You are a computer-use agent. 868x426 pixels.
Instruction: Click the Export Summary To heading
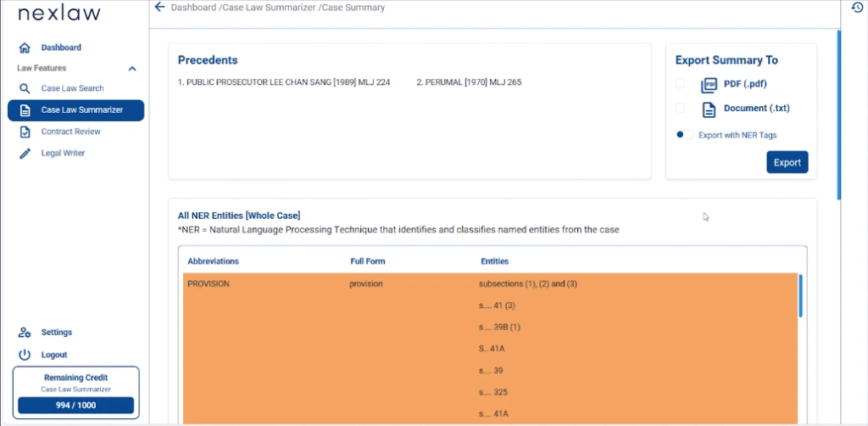tap(726, 60)
